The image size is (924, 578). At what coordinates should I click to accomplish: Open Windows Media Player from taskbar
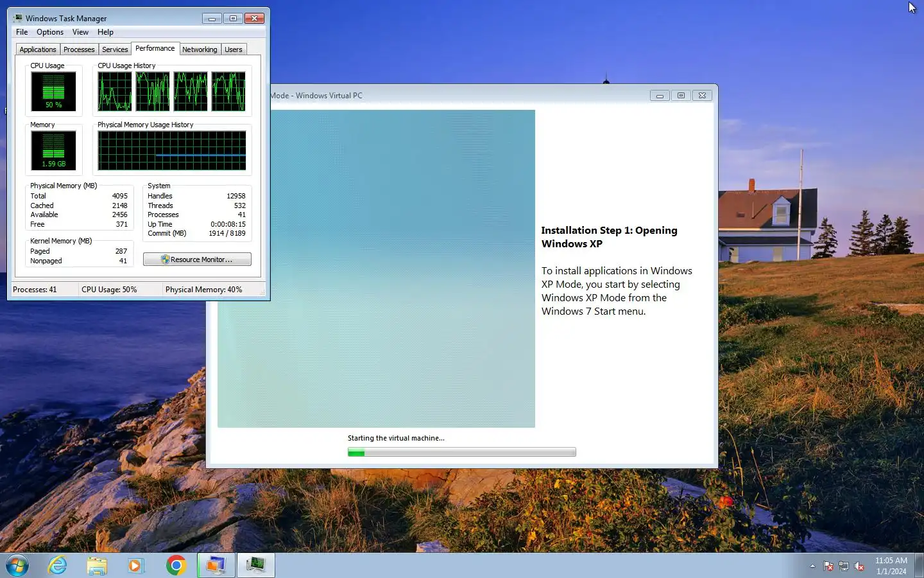coord(135,565)
